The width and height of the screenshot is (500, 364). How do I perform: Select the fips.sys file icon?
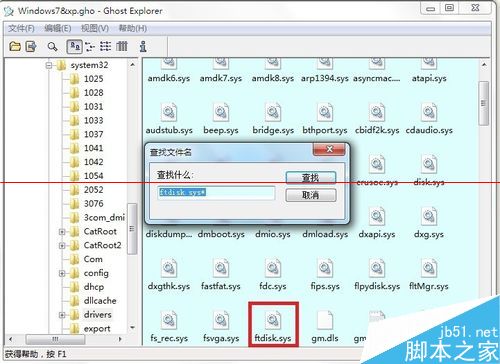[325, 268]
